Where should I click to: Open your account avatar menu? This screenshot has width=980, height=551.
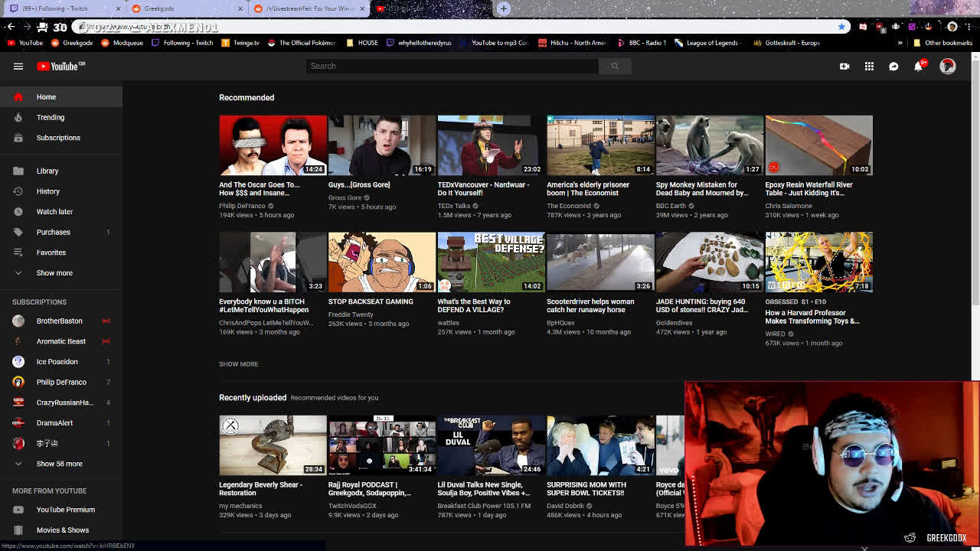948,67
